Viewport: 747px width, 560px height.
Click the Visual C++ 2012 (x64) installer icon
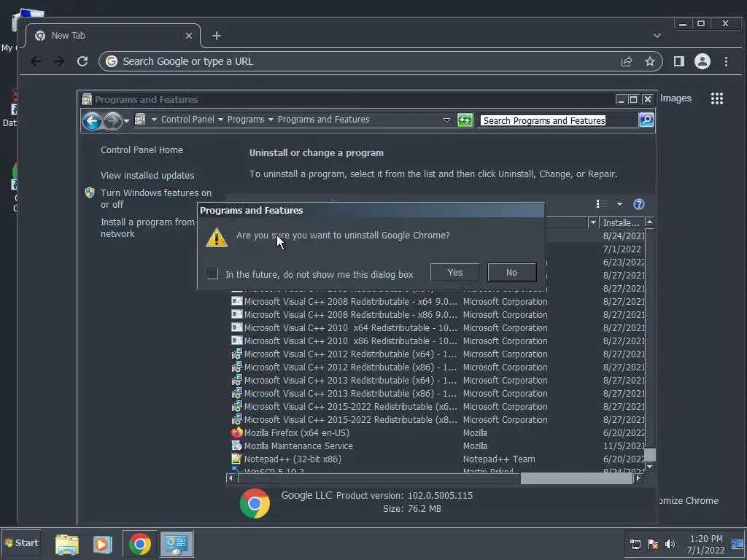pyautogui.click(x=237, y=354)
